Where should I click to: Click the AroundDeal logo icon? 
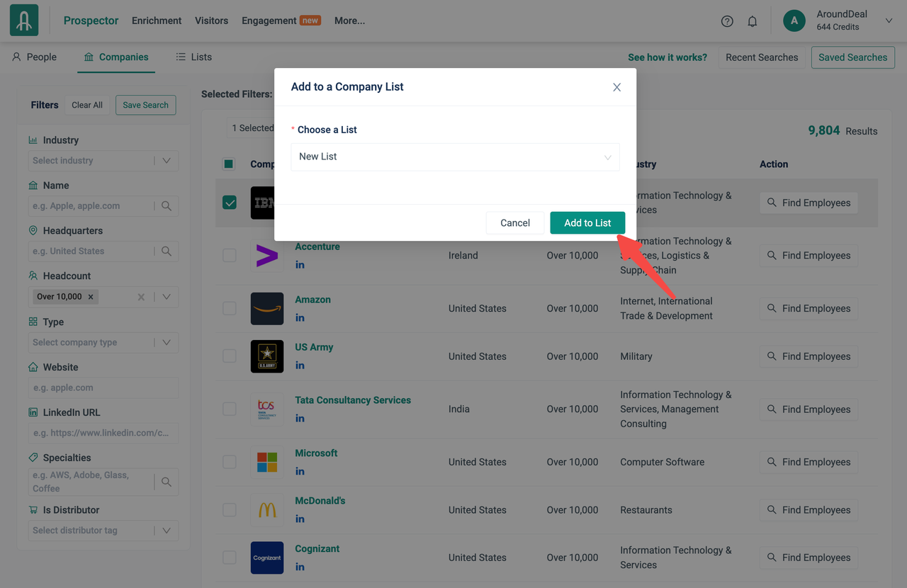24,21
